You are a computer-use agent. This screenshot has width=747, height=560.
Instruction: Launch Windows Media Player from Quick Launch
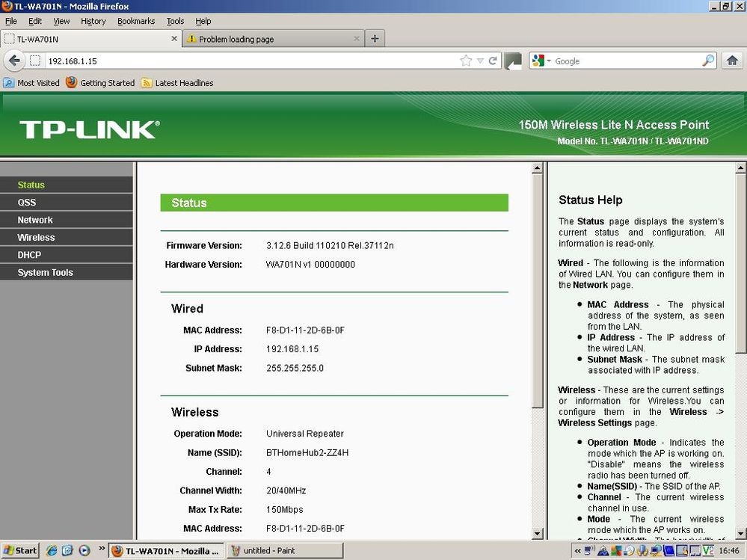84,550
